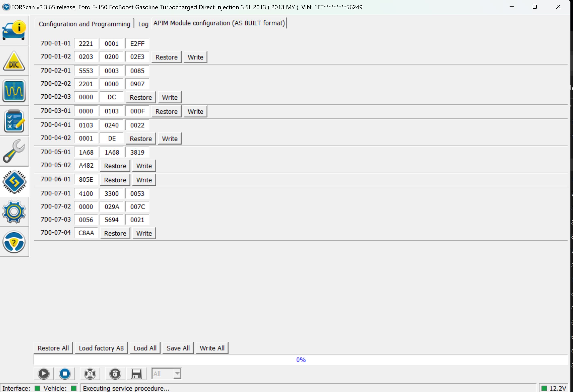
Task: Click the lifebuoy help toolbar icon
Action: pos(90,374)
